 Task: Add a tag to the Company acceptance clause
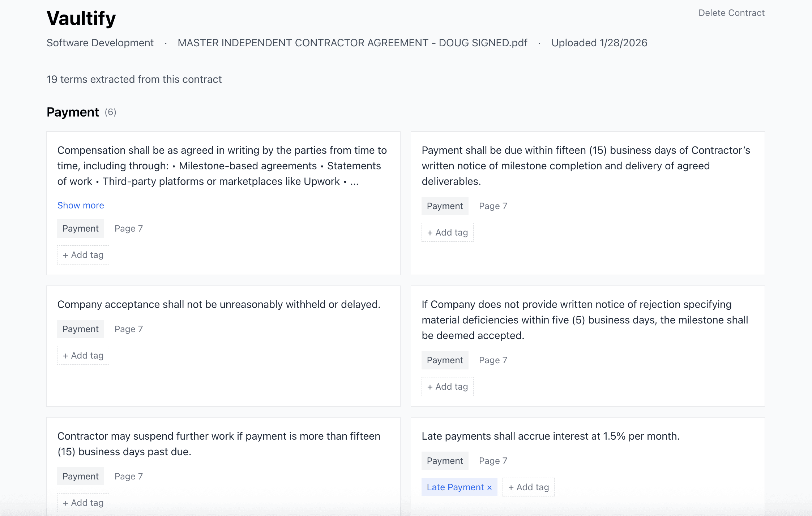(x=83, y=355)
